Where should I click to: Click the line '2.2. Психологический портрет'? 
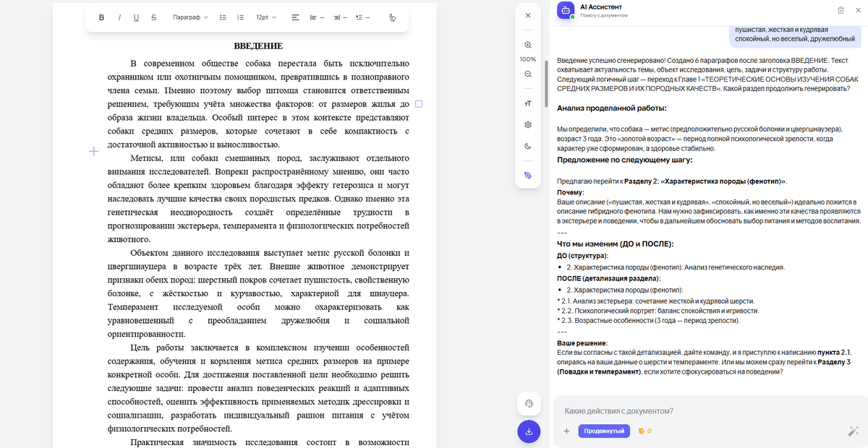coord(658,311)
